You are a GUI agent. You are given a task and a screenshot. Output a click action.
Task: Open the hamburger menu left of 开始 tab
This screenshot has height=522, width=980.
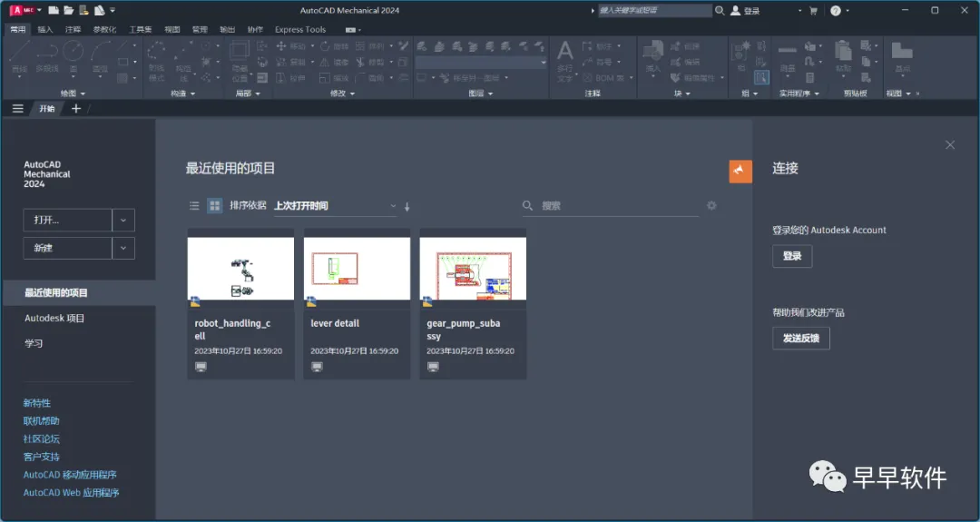tap(17, 109)
